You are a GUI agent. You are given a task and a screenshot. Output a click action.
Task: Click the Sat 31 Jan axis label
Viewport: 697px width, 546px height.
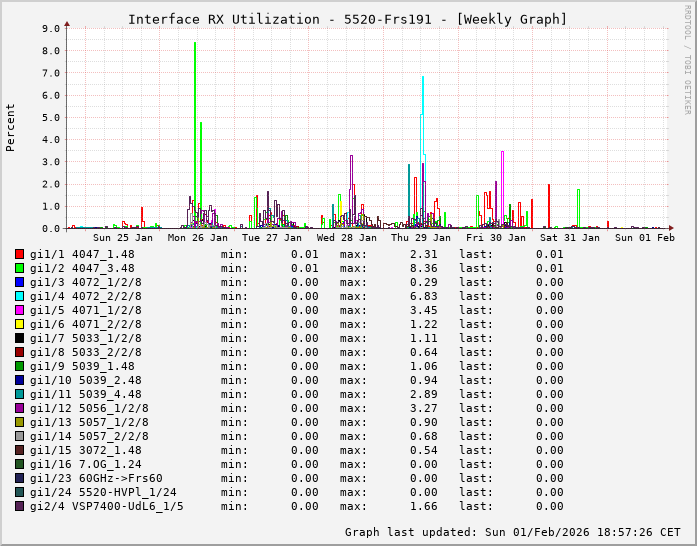tap(570, 238)
